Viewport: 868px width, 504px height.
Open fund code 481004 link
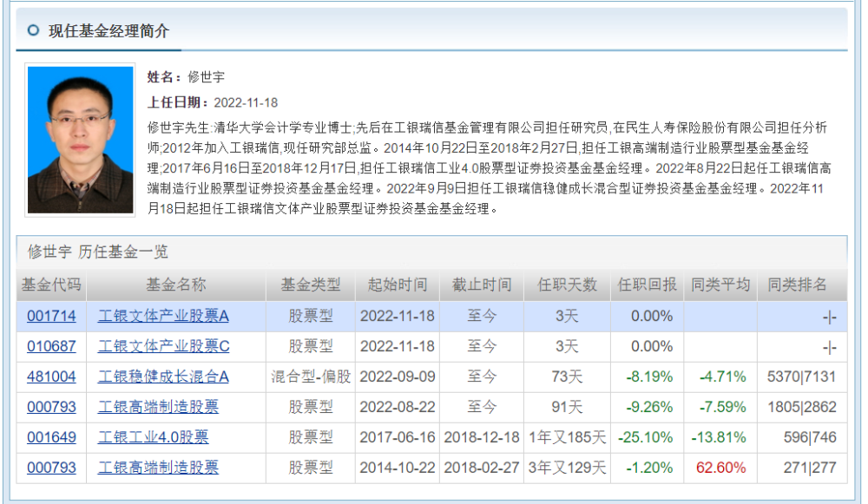(x=51, y=376)
